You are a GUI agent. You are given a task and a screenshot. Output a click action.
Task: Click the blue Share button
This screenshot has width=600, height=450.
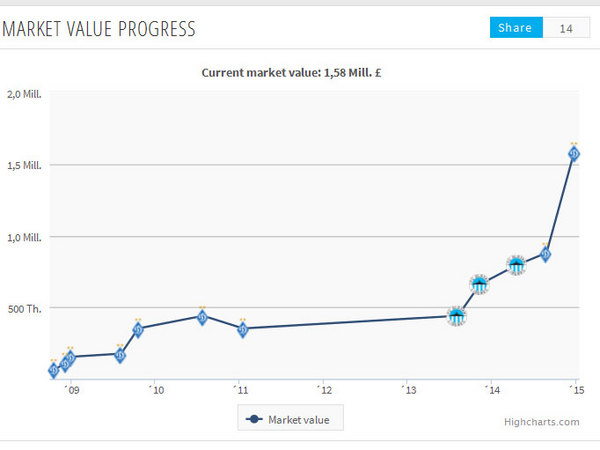click(516, 28)
